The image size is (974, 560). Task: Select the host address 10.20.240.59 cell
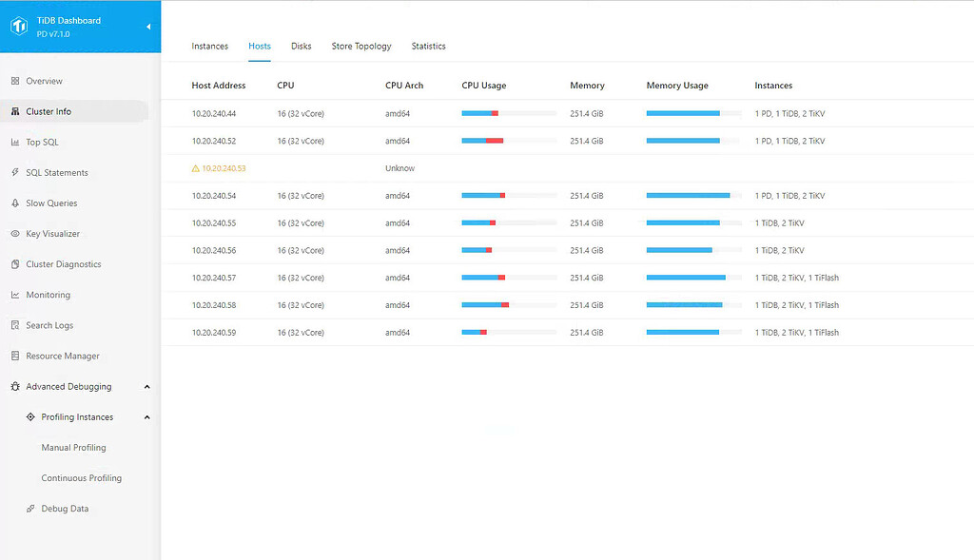point(214,333)
